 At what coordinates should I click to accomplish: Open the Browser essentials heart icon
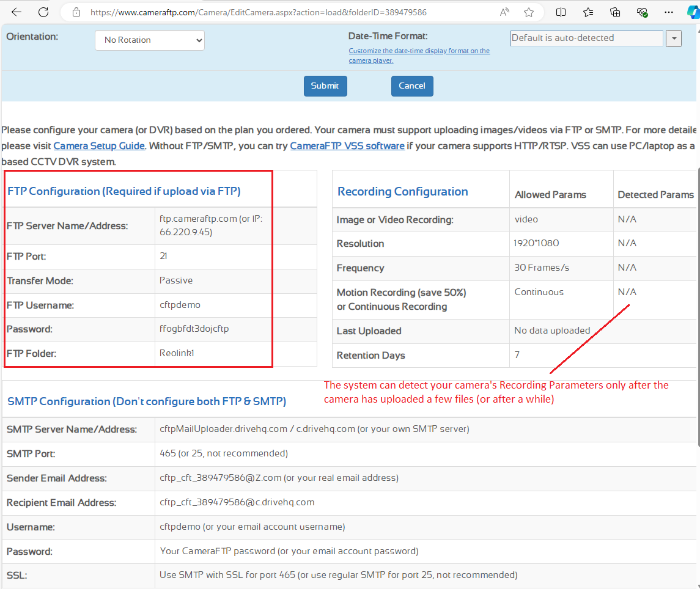tap(642, 12)
